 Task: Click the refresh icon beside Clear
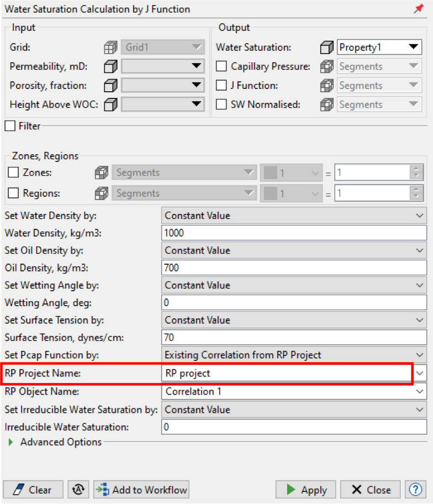click(x=78, y=490)
